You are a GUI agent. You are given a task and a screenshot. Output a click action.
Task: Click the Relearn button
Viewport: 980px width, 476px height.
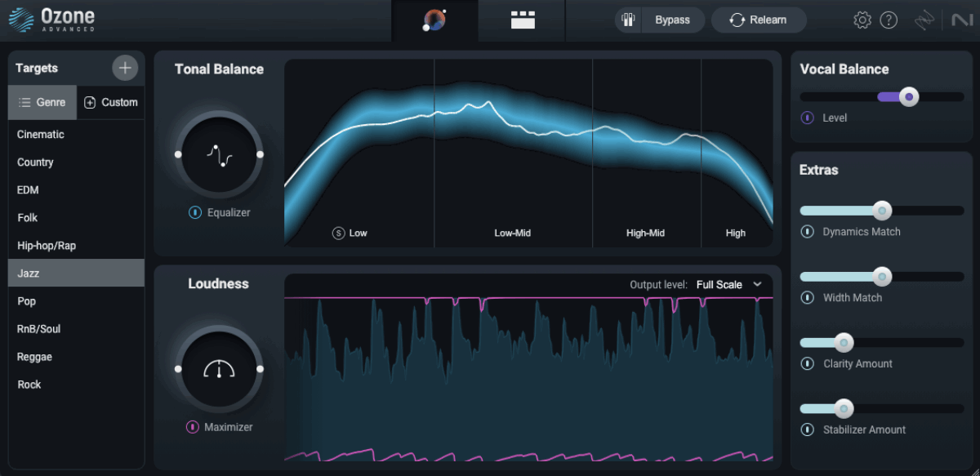coord(759,20)
